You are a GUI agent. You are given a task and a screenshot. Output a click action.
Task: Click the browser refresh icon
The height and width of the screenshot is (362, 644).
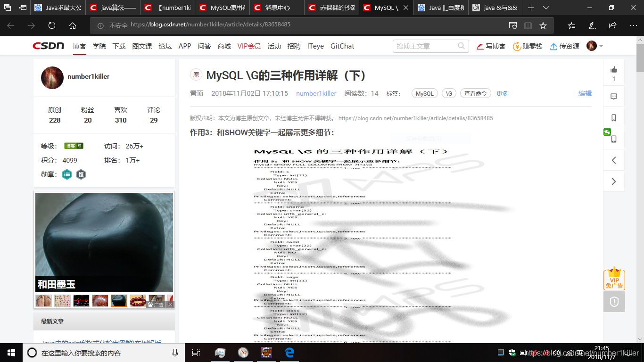[x=52, y=25]
